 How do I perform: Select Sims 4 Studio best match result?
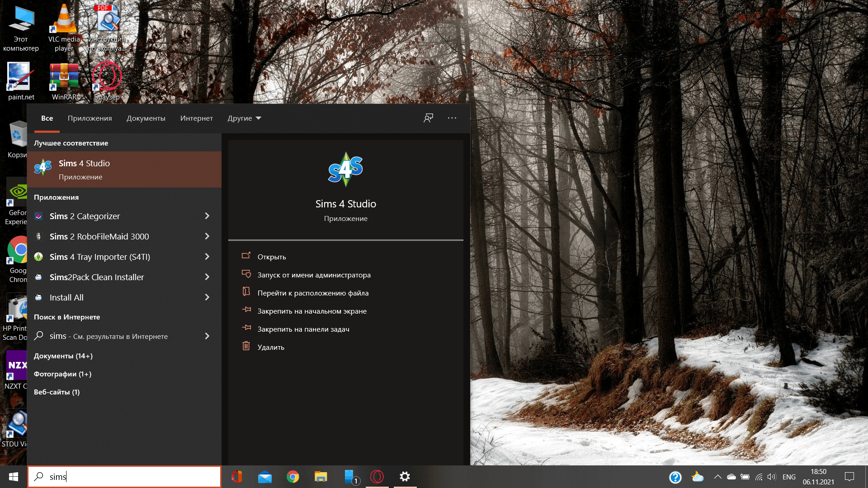pyautogui.click(x=124, y=169)
